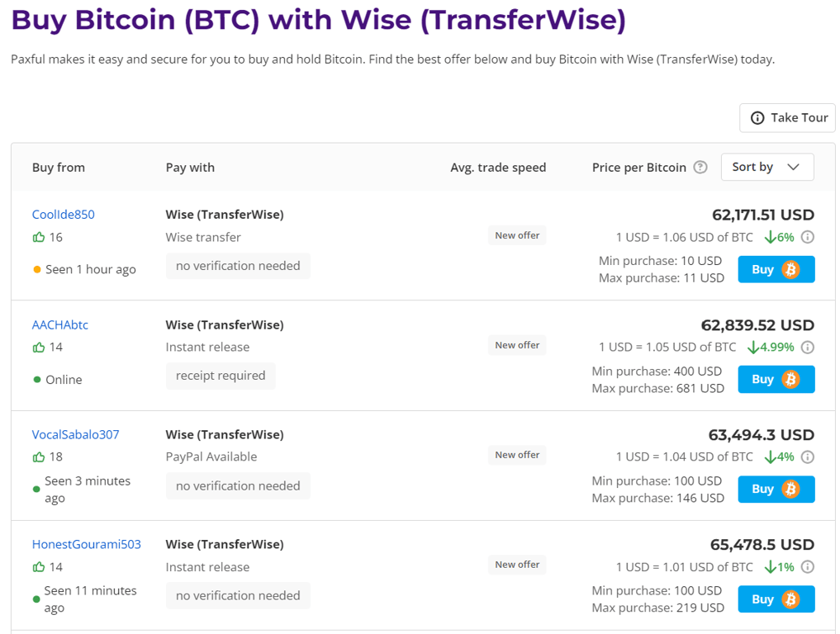Click the chevron arrow in the Sort by control
The image size is (840, 634).
[x=795, y=167]
